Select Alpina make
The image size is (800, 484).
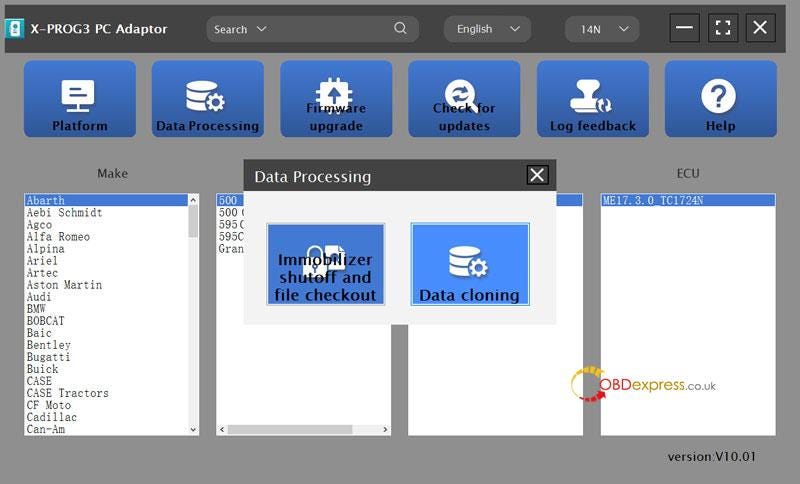coord(107,249)
